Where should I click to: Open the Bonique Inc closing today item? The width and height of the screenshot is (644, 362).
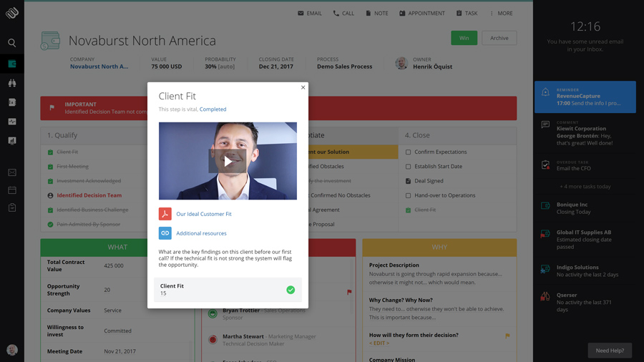pos(585,208)
